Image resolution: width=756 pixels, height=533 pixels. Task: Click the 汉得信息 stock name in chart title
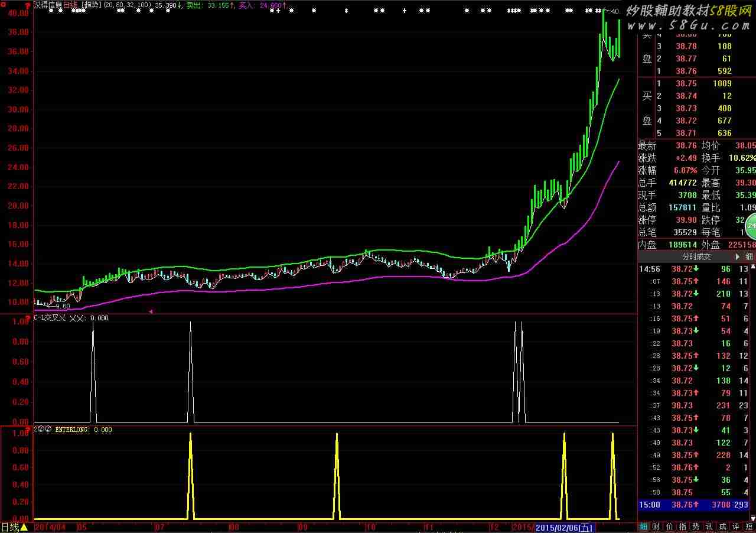pyautogui.click(x=47, y=5)
